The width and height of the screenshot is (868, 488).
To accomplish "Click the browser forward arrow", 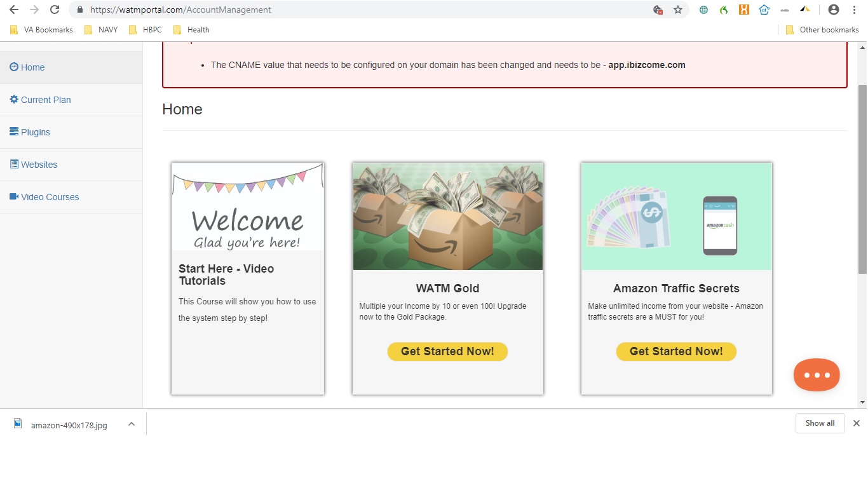I will 34,10.
